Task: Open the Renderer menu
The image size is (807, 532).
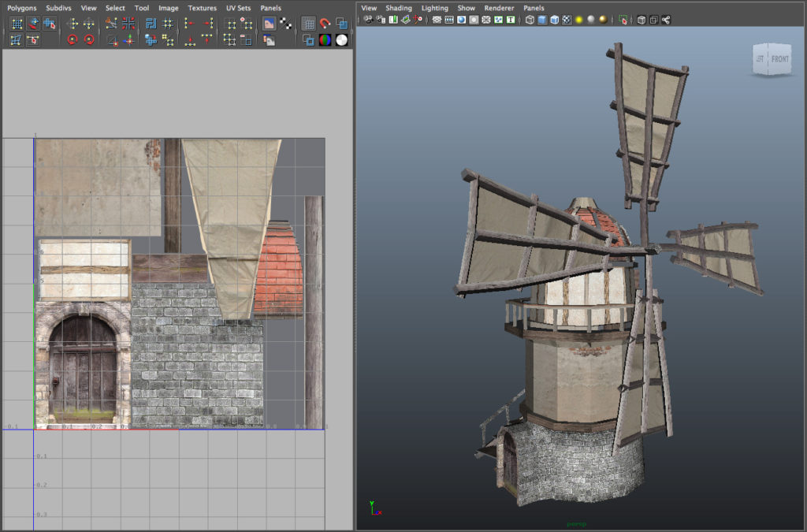Action: [498, 8]
